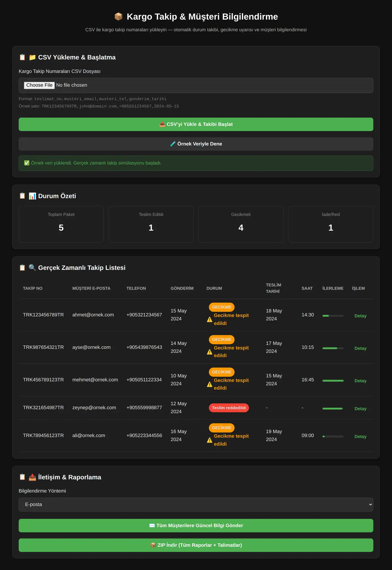The width and height of the screenshot is (392, 570).
Task: Click the clipboard icon beside CSV Yükleme & Başlatma
Action: click(x=22, y=57)
